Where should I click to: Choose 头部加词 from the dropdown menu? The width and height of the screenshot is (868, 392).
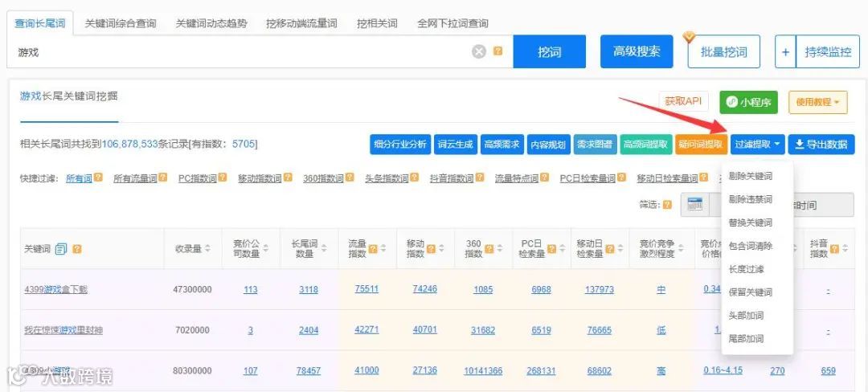(746, 316)
